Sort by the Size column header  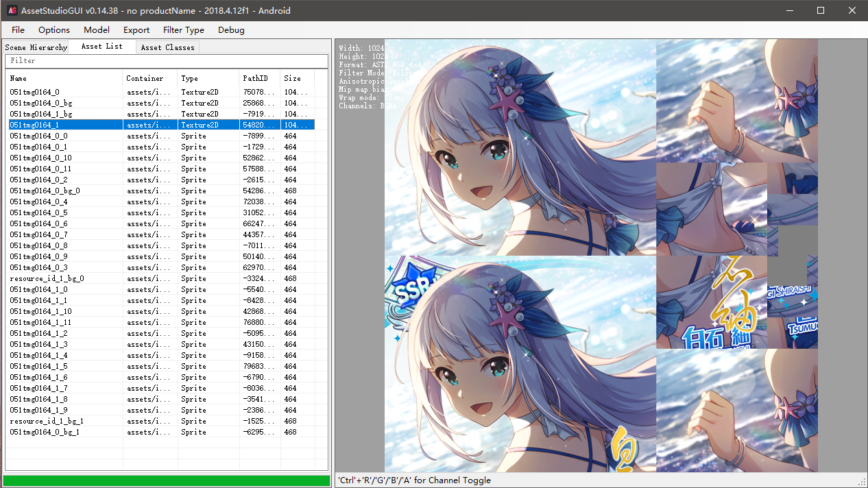pos(298,78)
